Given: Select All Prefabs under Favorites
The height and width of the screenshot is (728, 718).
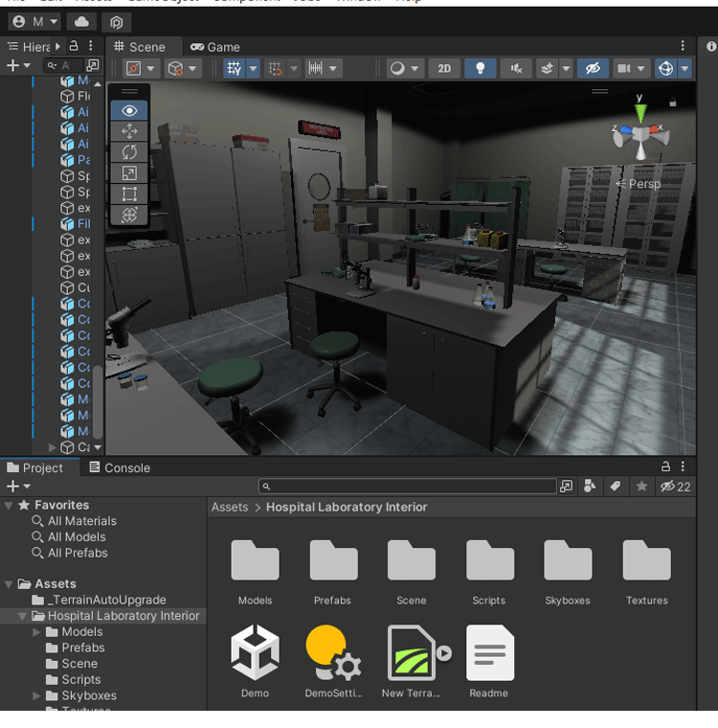Looking at the screenshot, I should (x=78, y=553).
